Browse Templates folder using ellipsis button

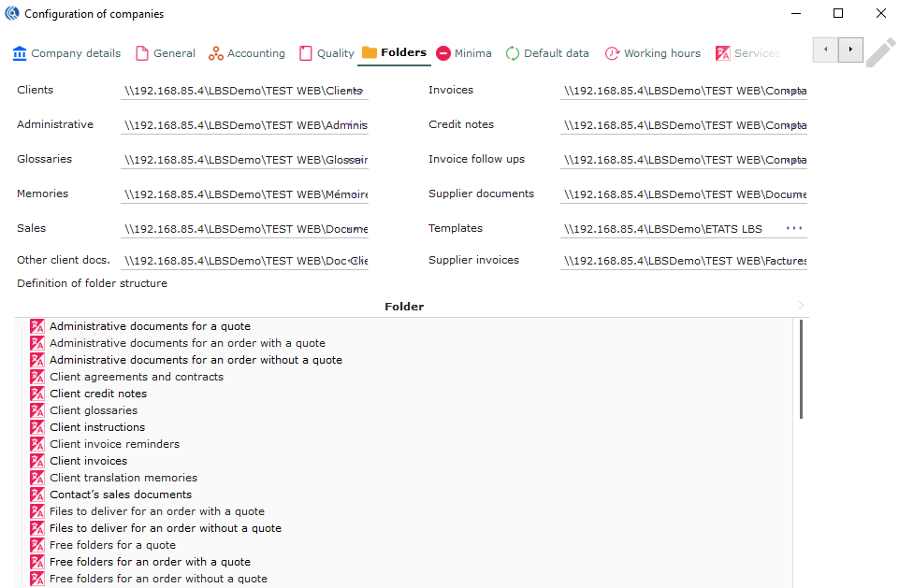tap(794, 228)
